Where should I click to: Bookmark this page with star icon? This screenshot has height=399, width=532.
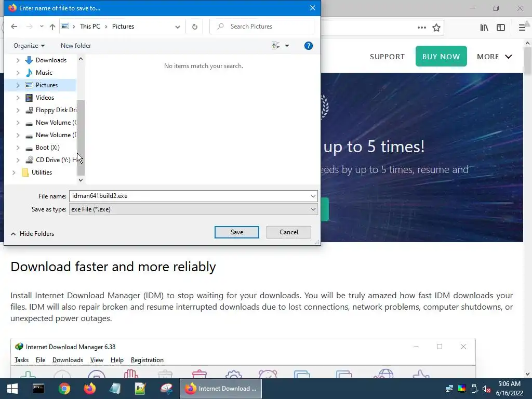click(x=436, y=28)
